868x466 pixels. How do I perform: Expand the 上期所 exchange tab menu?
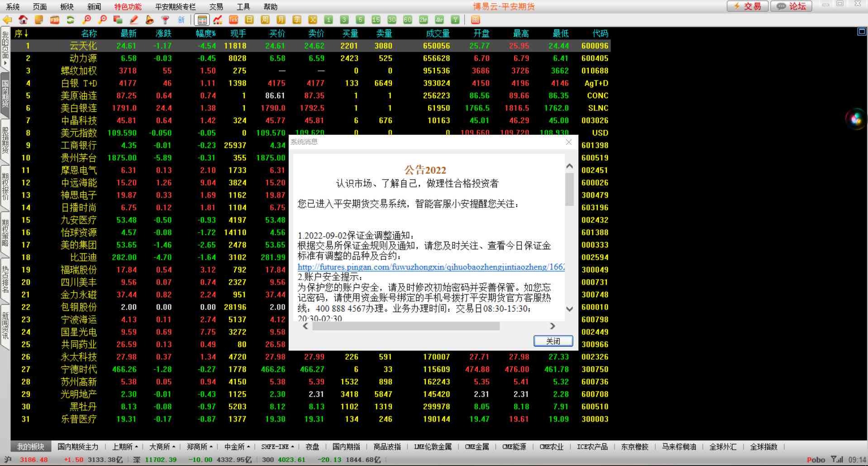point(125,447)
